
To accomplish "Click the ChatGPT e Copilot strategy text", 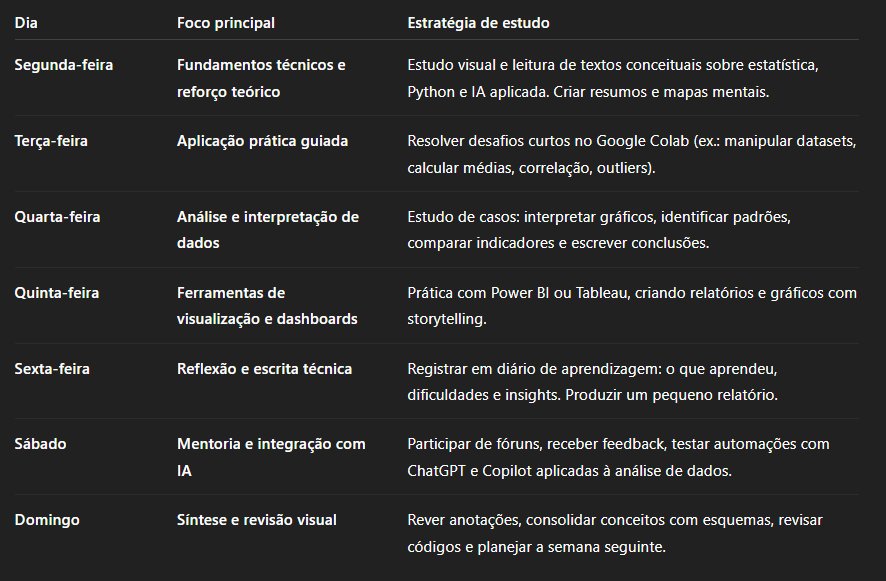I will 618,457.
